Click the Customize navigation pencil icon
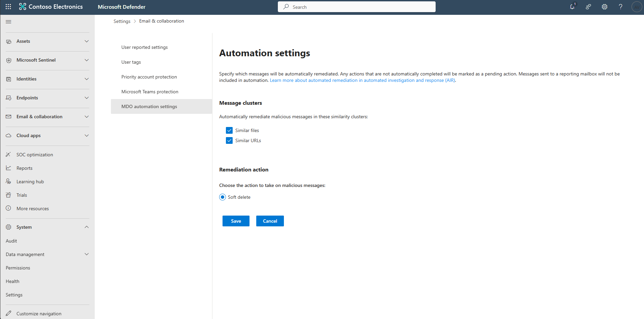Image resolution: width=644 pixels, height=319 pixels. click(x=8, y=313)
